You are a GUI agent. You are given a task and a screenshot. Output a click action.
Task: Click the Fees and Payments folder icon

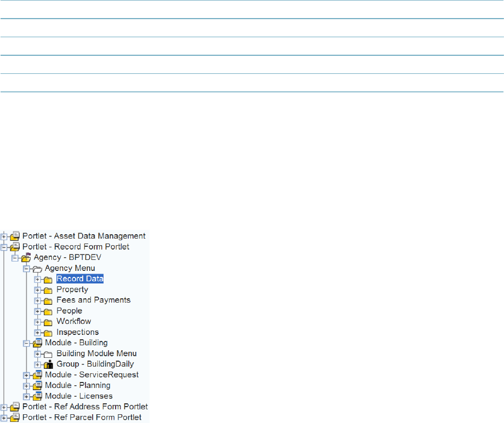tap(48, 301)
